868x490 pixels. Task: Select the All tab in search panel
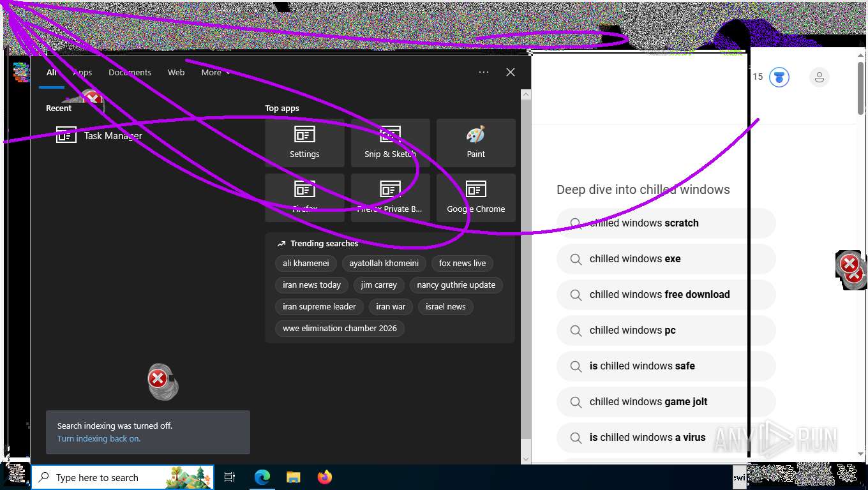pyautogui.click(x=52, y=73)
